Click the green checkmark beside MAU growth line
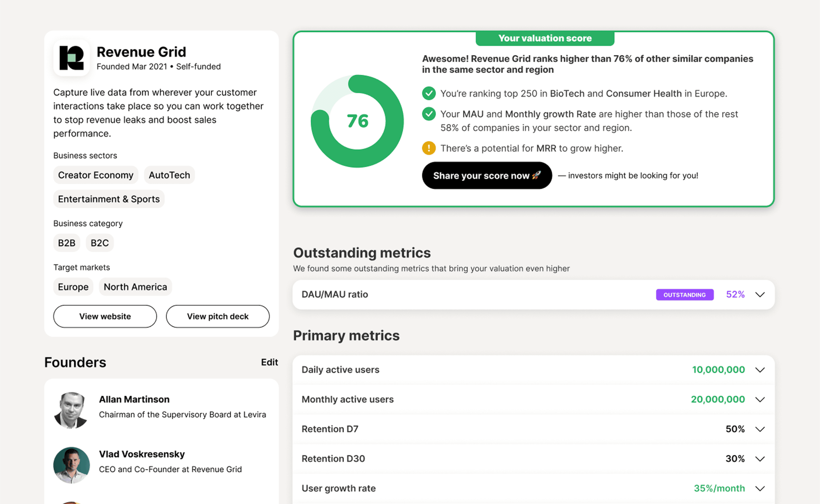This screenshot has width=820, height=504. pos(428,114)
